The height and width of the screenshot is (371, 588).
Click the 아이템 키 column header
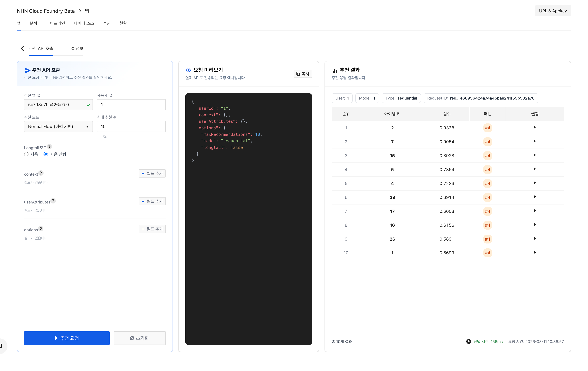pyautogui.click(x=392, y=114)
